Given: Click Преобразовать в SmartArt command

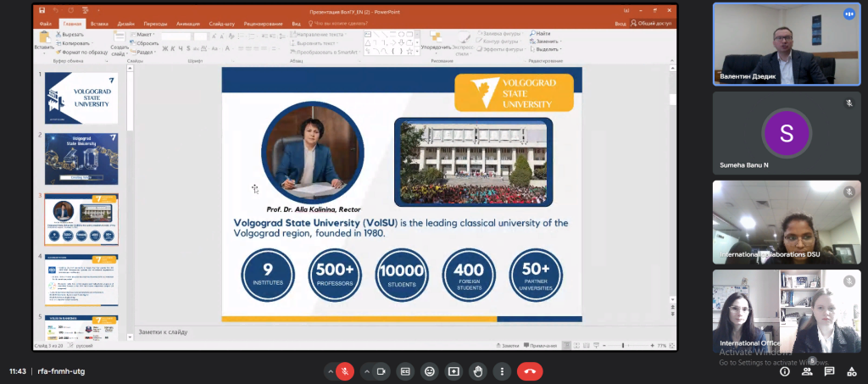Looking at the screenshot, I should tap(325, 52).
